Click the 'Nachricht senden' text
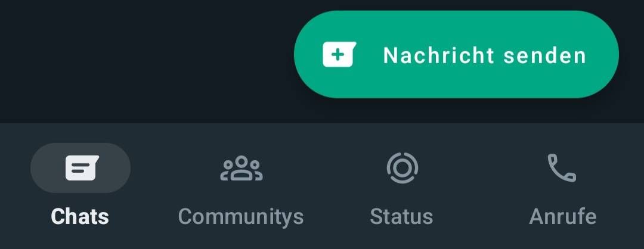 [485, 55]
